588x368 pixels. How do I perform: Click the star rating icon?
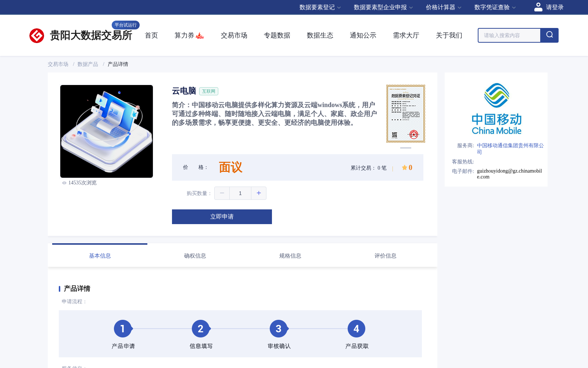(x=405, y=167)
